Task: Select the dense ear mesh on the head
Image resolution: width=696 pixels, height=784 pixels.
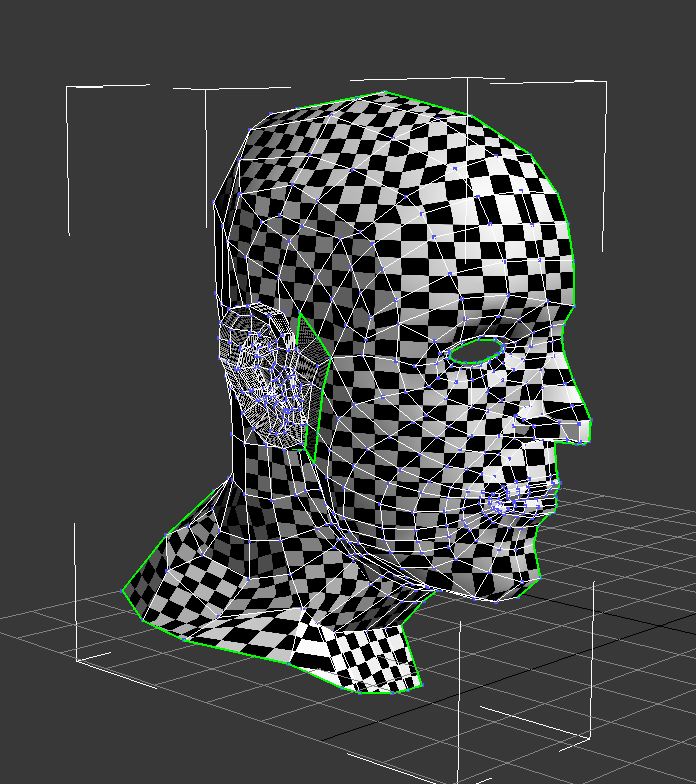Action: click(265, 375)
